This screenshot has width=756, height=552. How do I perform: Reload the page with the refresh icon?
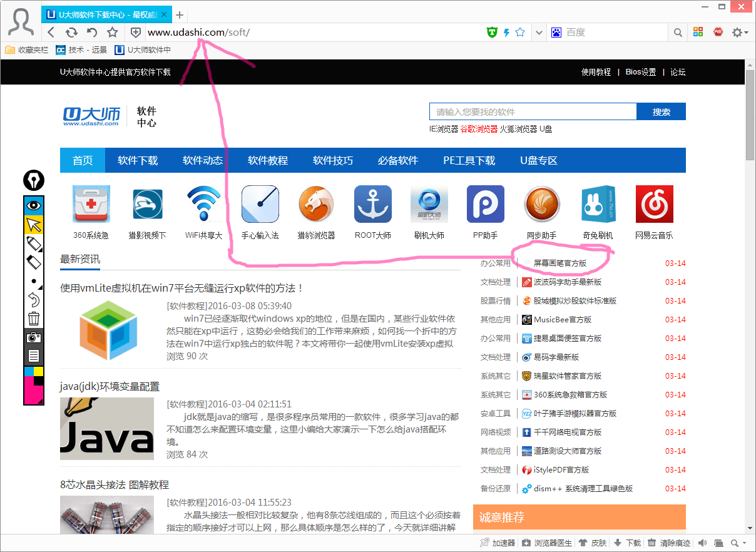pyautogui.click(x=71, y=33)
